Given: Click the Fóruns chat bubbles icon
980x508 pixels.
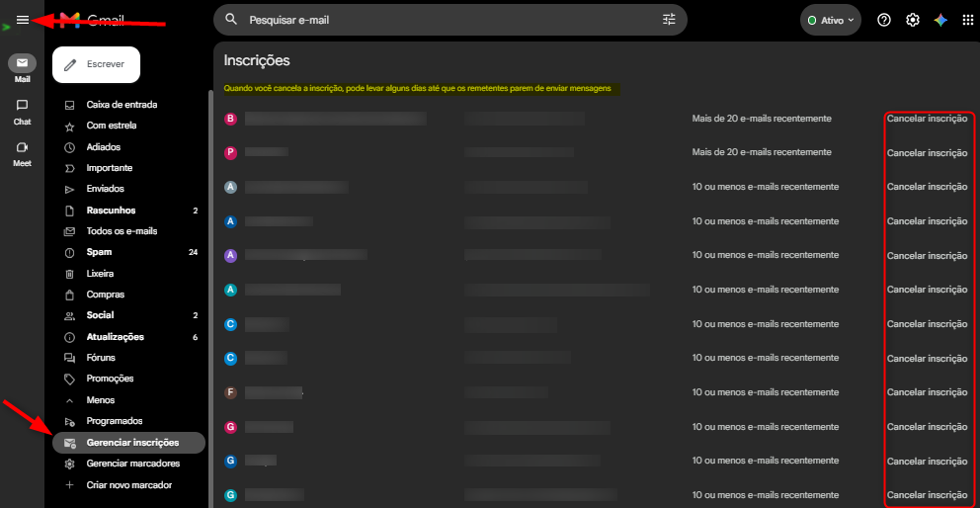Looking at the screenshot, I should click(69, 358).
